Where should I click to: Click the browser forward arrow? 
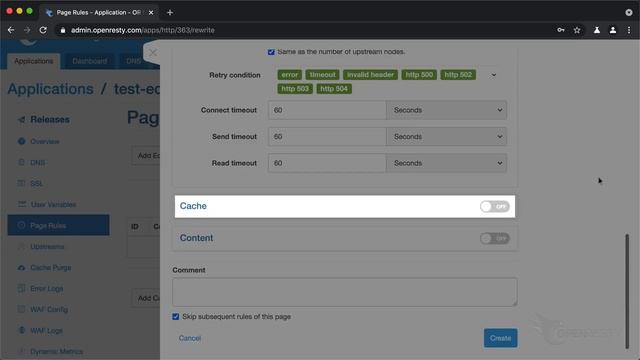tap(27, 30)
